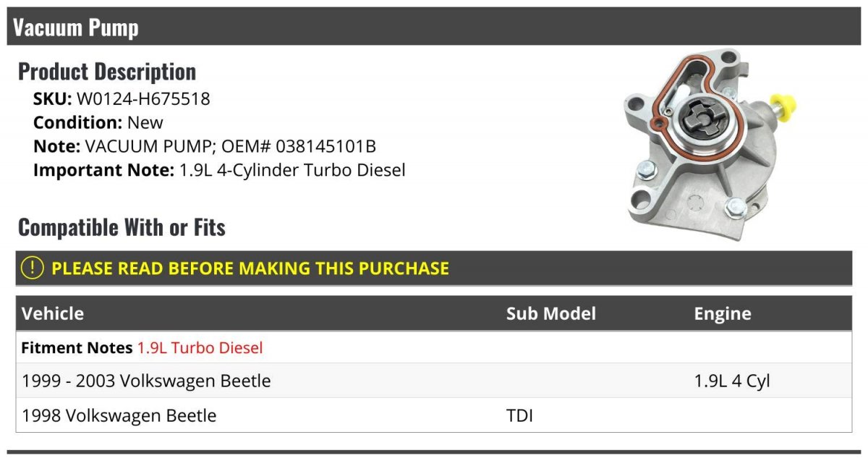Click the Important Note turbo diesel line
This screenshot has height=461, width=868.
(x=219, y=170)
